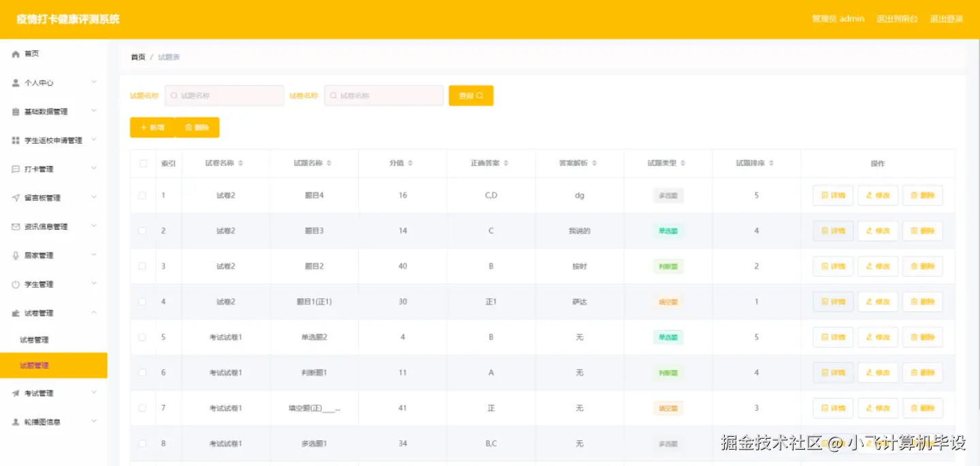980x466 pixels.
Task: Tick checkbox for row 1 题目4
Action: 142,195
